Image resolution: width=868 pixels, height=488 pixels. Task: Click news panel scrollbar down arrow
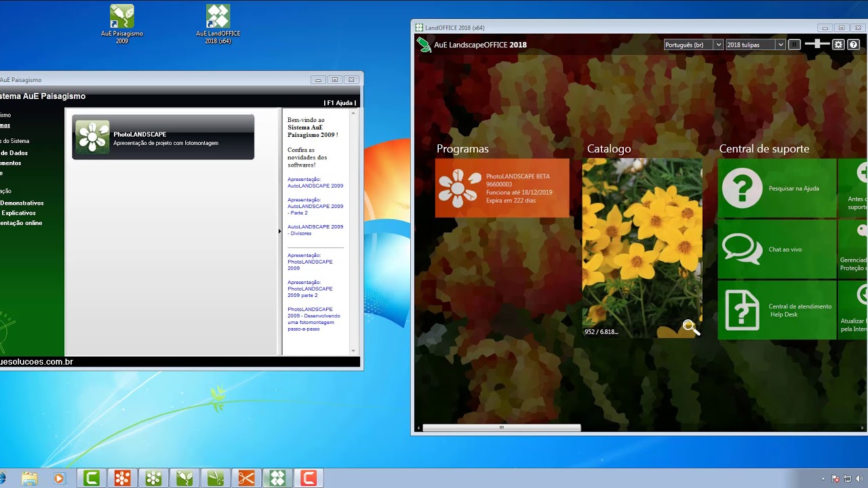click(353, 350)
